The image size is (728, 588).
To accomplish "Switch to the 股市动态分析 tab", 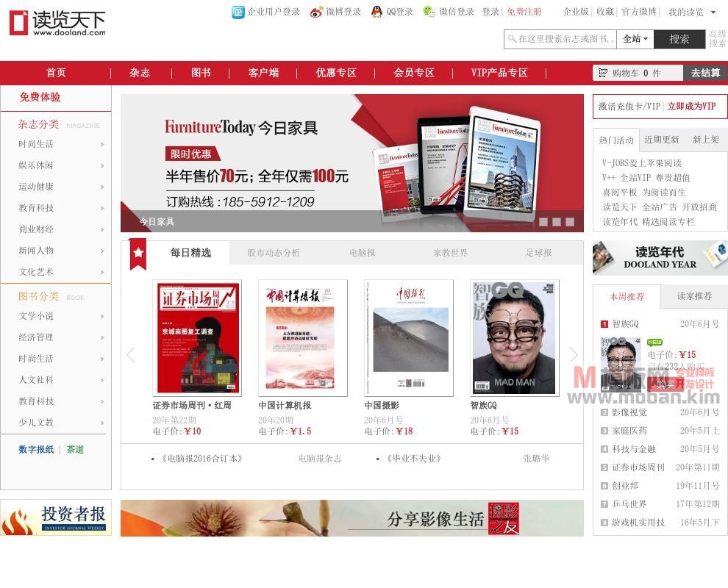I will 274,253.
